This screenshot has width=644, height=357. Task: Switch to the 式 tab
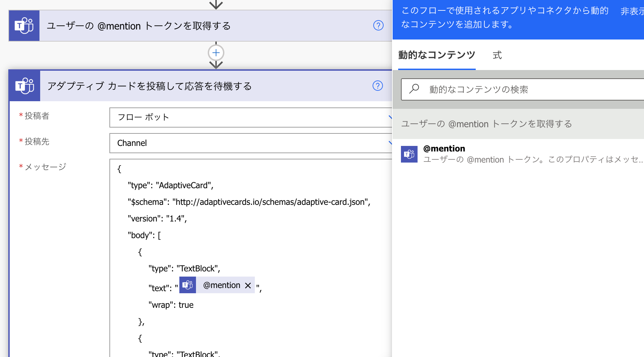click(497, 55)
